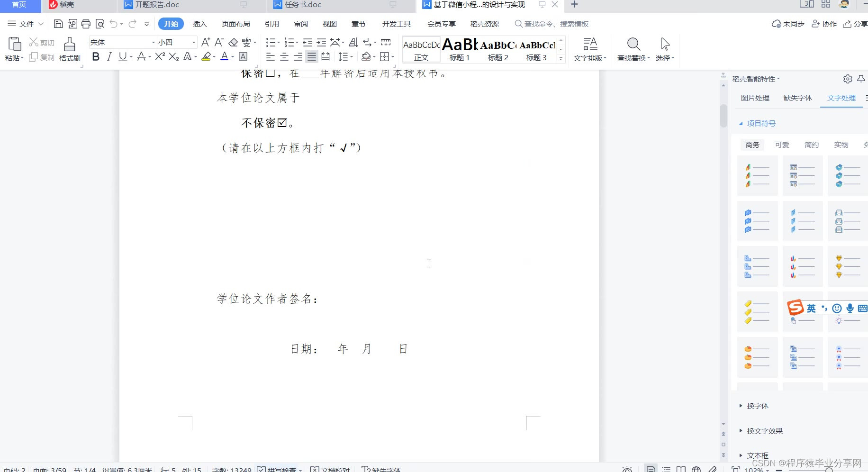
Task: Open the font name 宋体 dropdown
Action: [x=153, y=42]
